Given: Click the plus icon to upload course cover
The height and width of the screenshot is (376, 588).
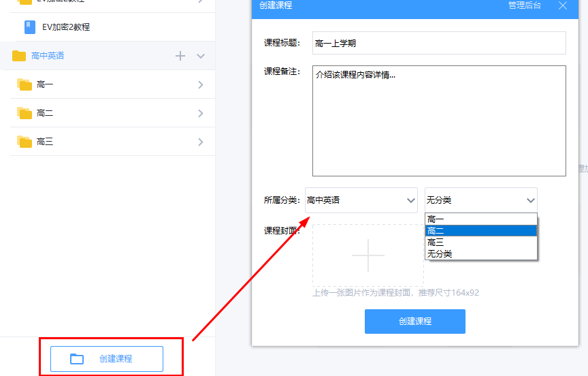Looking at the screenshot, I should pyautogui.click(x=368, y=255).
